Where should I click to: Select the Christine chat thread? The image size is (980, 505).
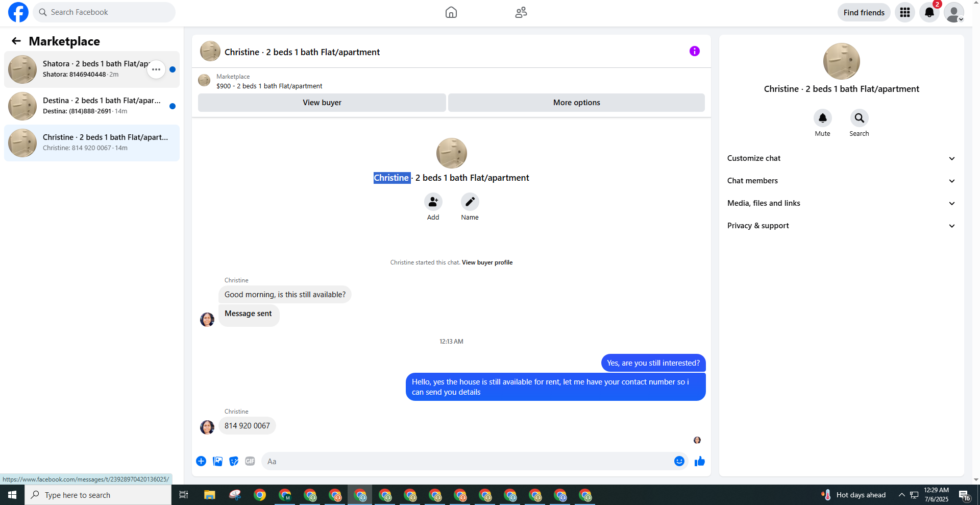(92, 143)
